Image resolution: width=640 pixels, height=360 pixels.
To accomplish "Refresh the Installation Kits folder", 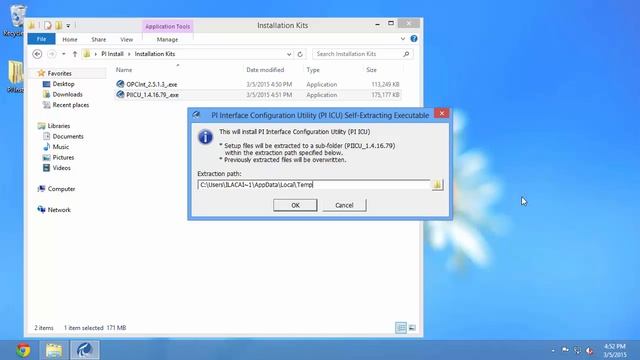I will click(300, 54).
